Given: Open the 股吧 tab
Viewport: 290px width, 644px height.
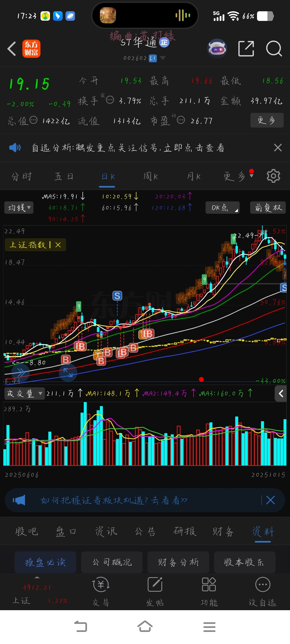Looking at the screenshot, I should (27, 531).
